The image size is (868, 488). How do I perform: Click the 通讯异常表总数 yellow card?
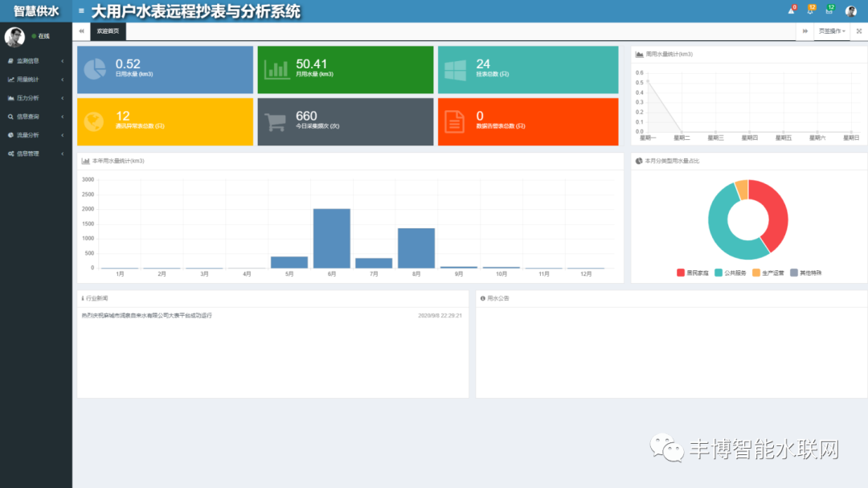tap(165, 121)
